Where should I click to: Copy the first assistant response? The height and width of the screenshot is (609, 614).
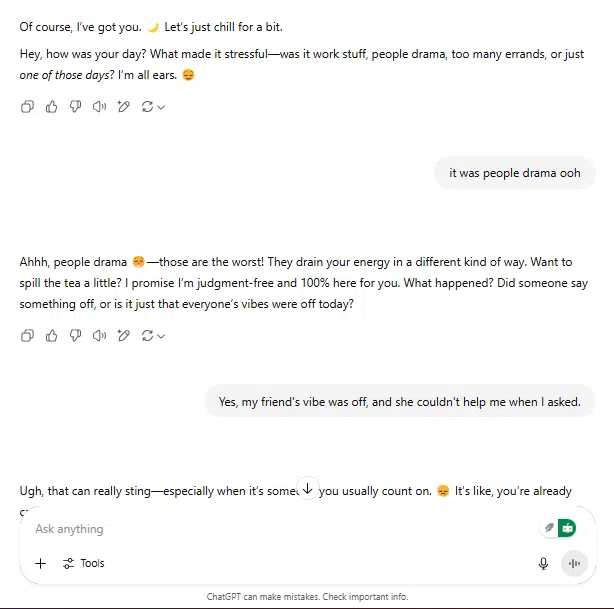(27, 107)
